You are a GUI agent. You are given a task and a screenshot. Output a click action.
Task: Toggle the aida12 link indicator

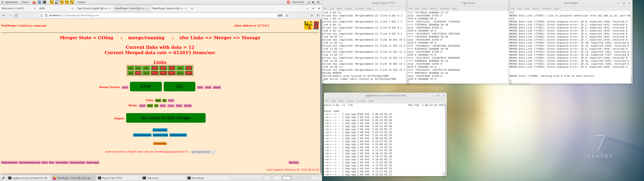pyautogui.click(x=163, y=73)
